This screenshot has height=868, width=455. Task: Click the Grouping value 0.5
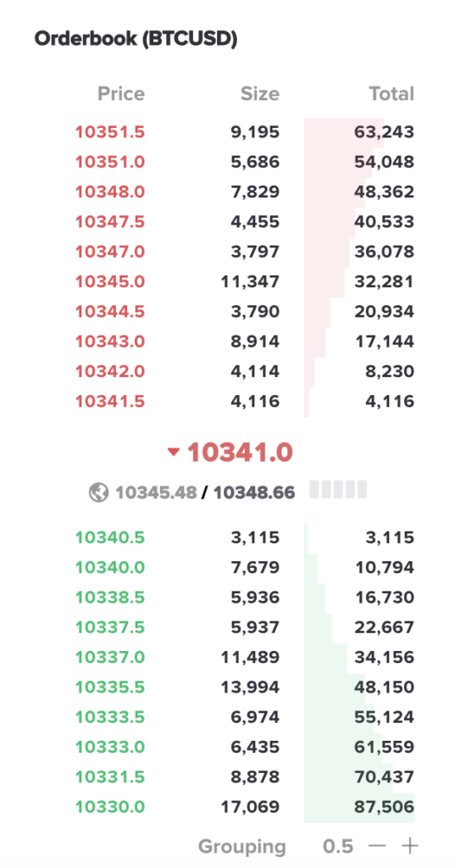(337, 847)
